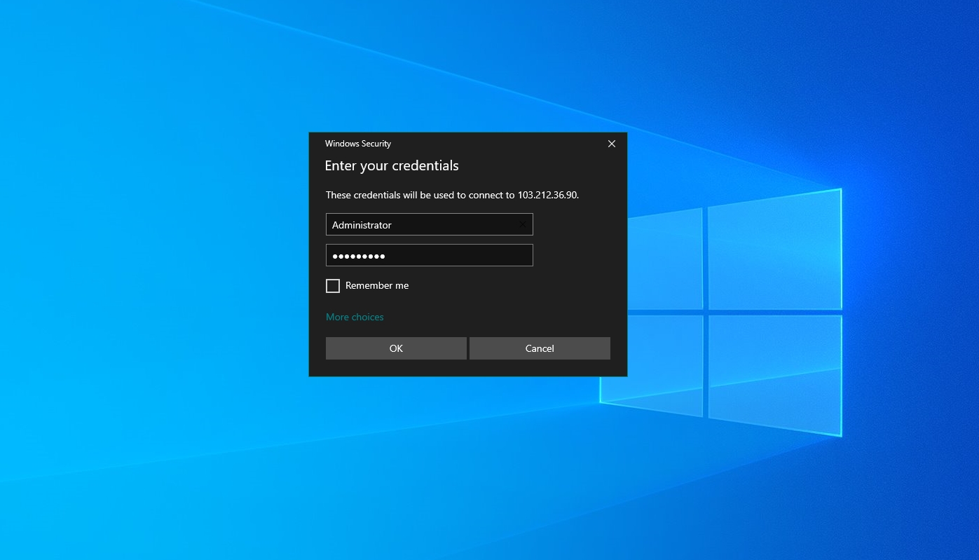Confirm credentials with the OK button
Viewport: 979px width, 560px height.
(396, 348)
